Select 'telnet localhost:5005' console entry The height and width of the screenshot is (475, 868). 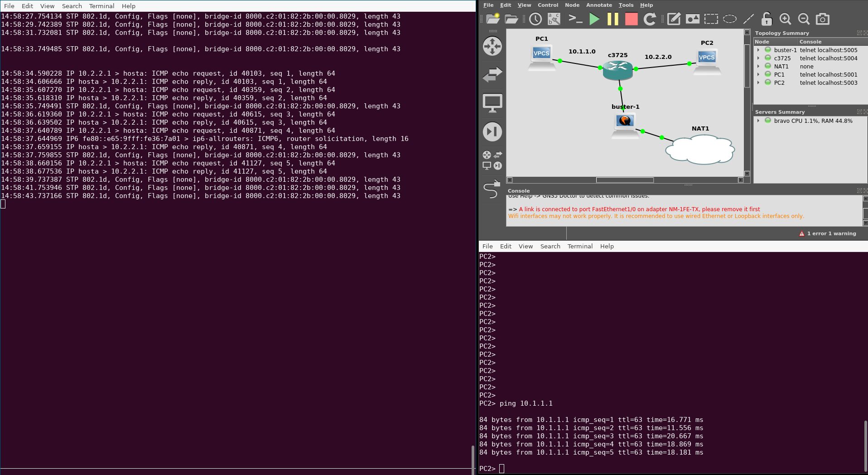click(829, 50)
